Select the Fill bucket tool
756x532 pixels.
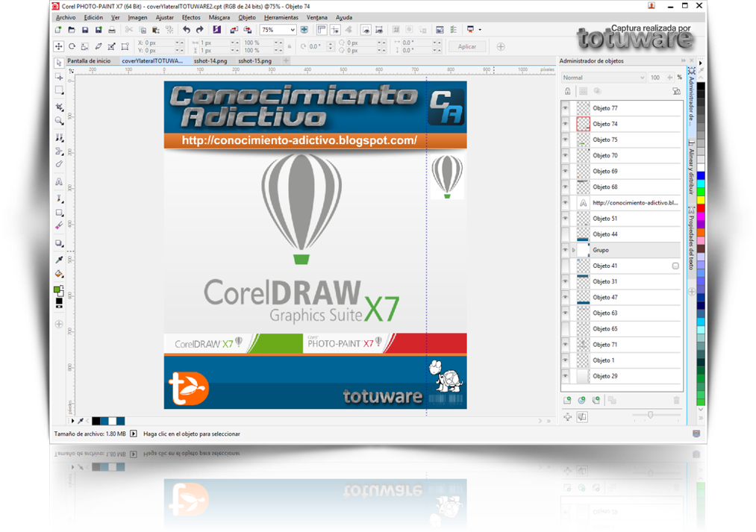pos(59,274)
